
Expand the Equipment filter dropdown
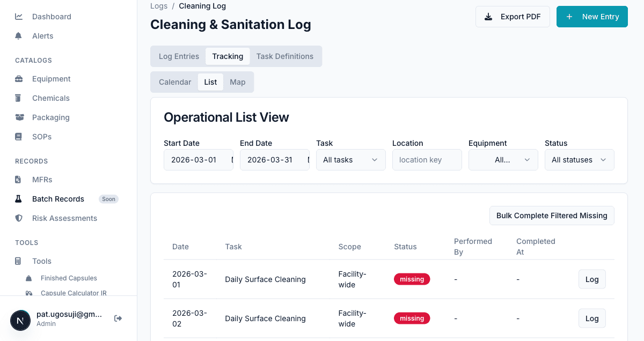point(503,159)
